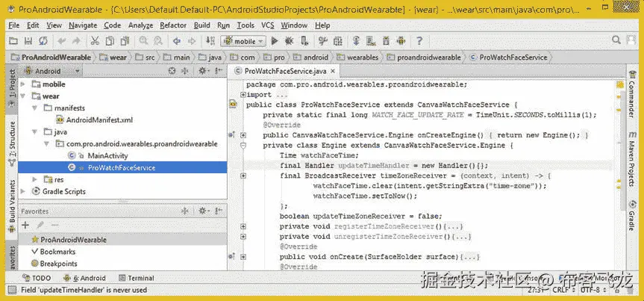644x301 pixels.
Task: Add to Favorites with plus icon
Action: [x=25, y=225]
